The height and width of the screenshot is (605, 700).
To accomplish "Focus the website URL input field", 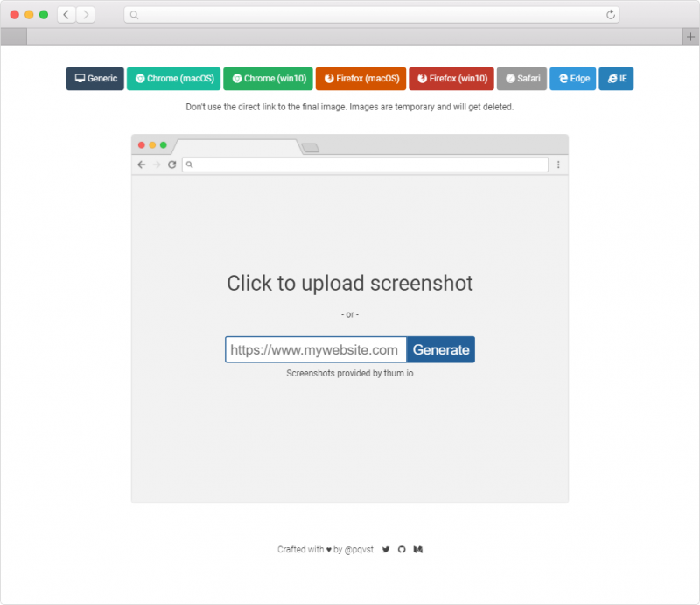I will click(x=316, y=349).
